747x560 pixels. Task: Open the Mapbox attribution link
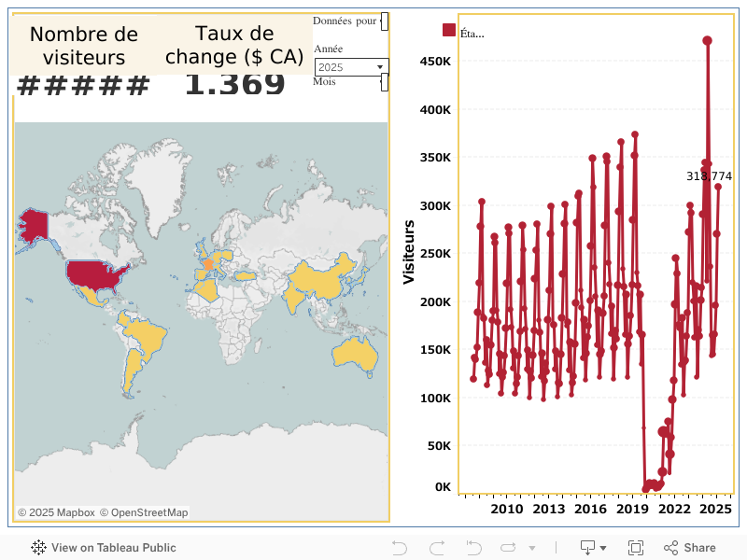point(56,512)
